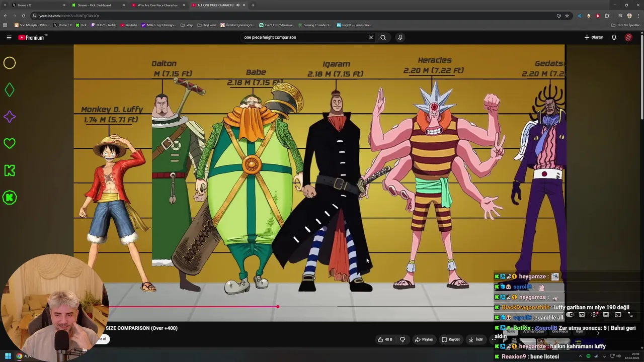The width and height of the screenshot is (644, 362).
Task: Click the purple star overlay icon
Action: pyautogui.click(x=10, y=117)
